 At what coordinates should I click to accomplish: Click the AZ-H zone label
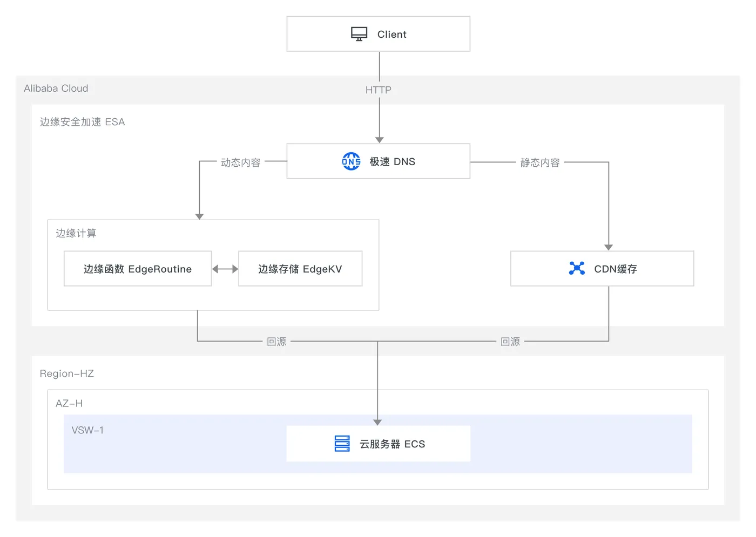point(69,403)
